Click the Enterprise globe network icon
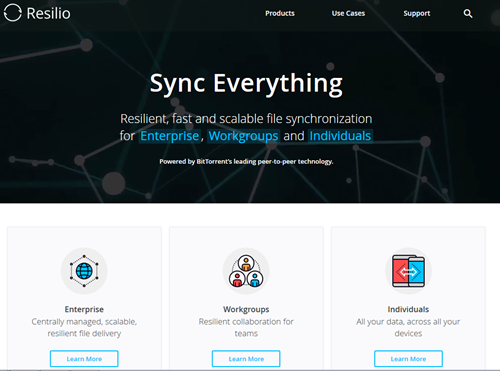Viewport: 500px width, 371px height. pos(84,271)
